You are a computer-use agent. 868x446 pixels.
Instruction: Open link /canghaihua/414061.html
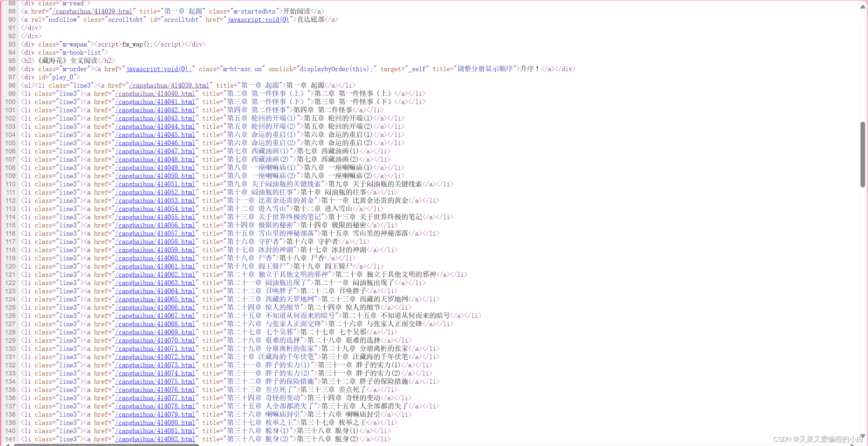pyautogui.click(x=155, y=266)
